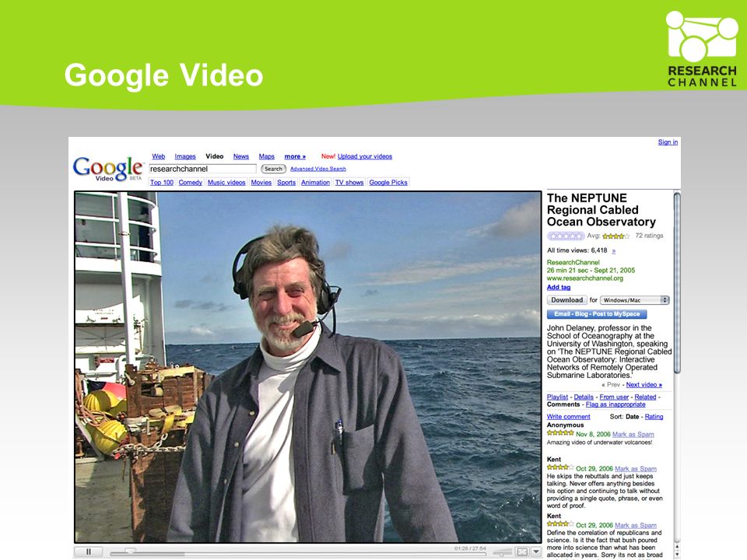Click the Google Video logo
The height and width of the screenshot is (560, 747).
pos(107,169)
